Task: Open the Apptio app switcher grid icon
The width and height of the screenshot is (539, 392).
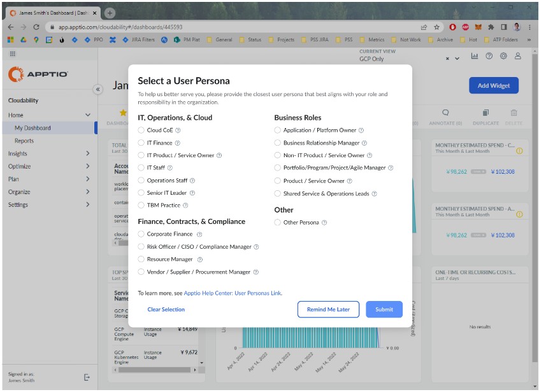Action: pos(13,53)
